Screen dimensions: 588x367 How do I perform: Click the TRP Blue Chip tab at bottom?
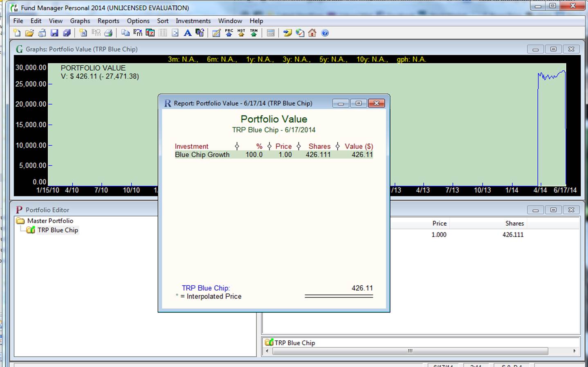coord(290,343)
